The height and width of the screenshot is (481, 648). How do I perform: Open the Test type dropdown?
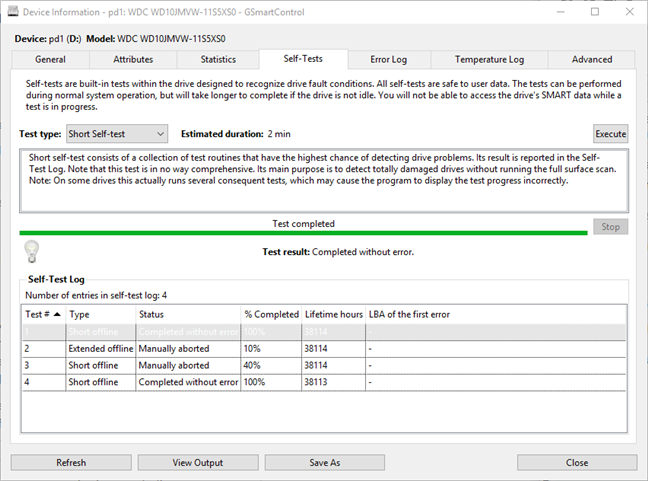click(117, 134)
